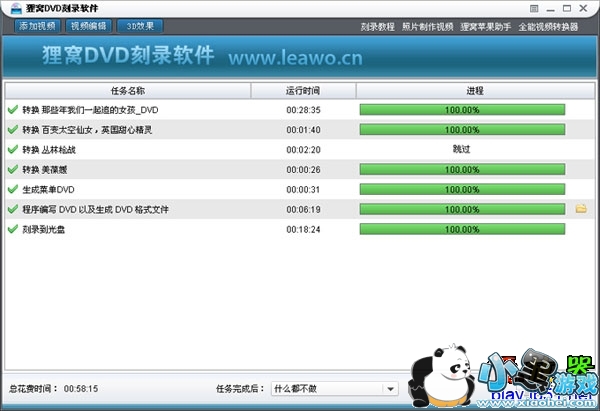Open the 视频编辑 editor button

tap(88, 26)
